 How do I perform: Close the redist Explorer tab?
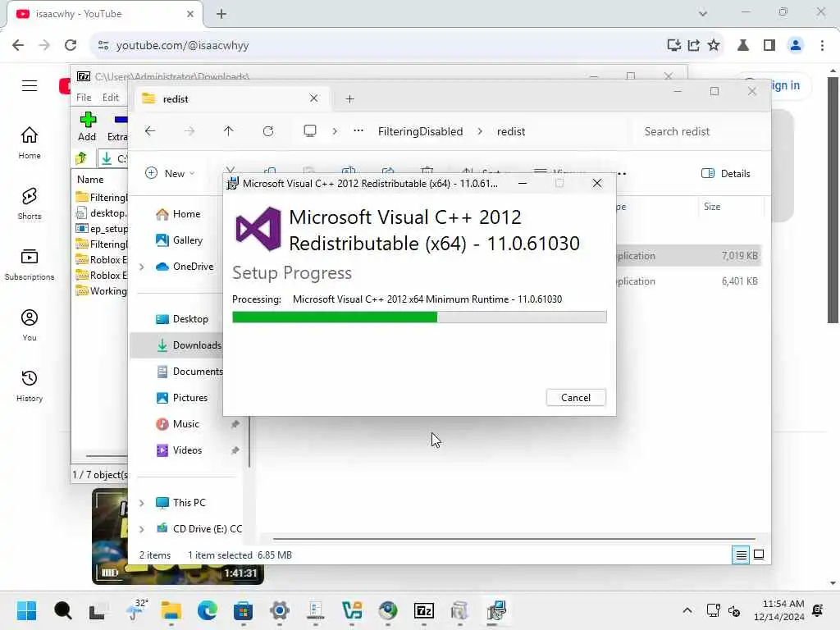click(x=313, y=98)
